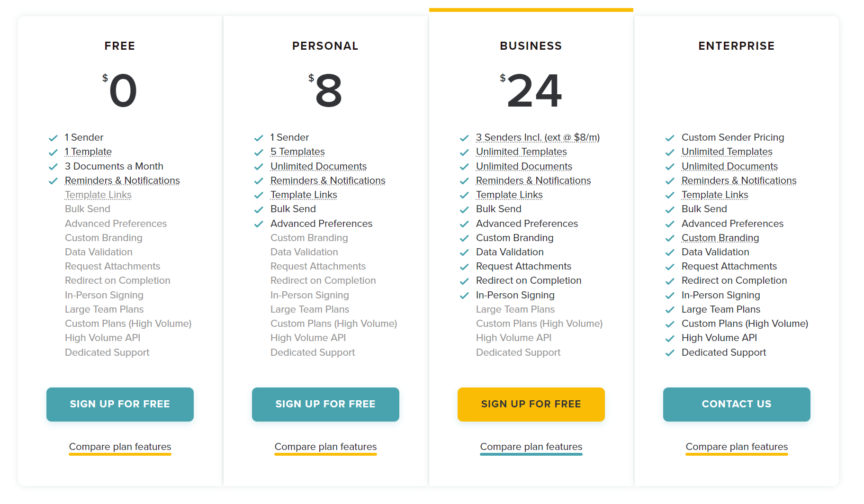Click the checkmark beside "Bulk Send" in Business plan
The image size is (864, 504).
click(x=464, y=209)
